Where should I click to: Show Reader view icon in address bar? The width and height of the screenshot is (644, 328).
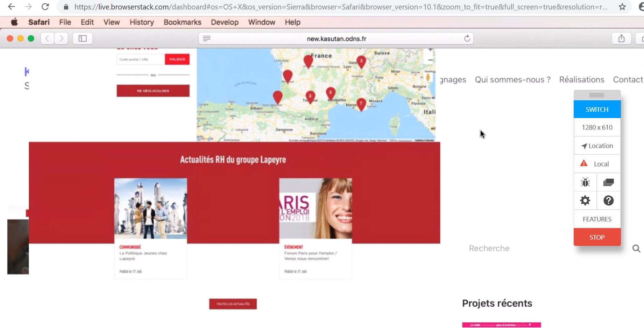(207, 38)
